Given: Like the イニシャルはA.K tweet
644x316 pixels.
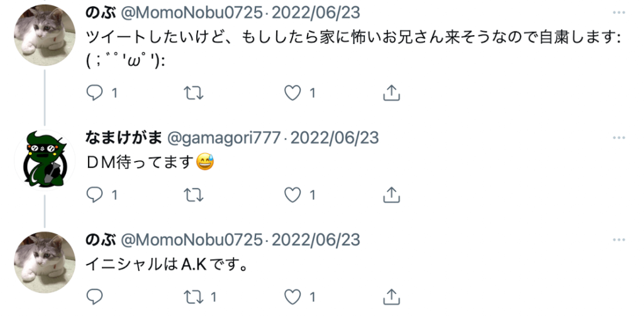Looking at the screenshot, I should 293,297.
